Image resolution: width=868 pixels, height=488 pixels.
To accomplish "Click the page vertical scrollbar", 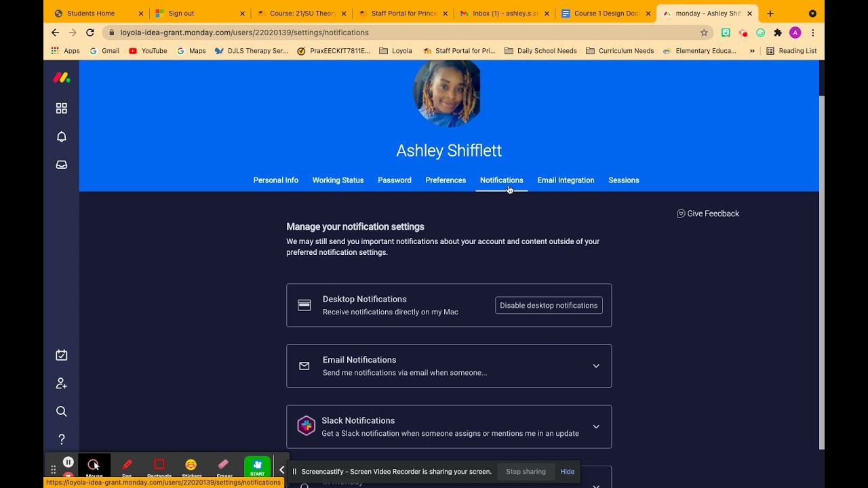I will tap(822, 271).
